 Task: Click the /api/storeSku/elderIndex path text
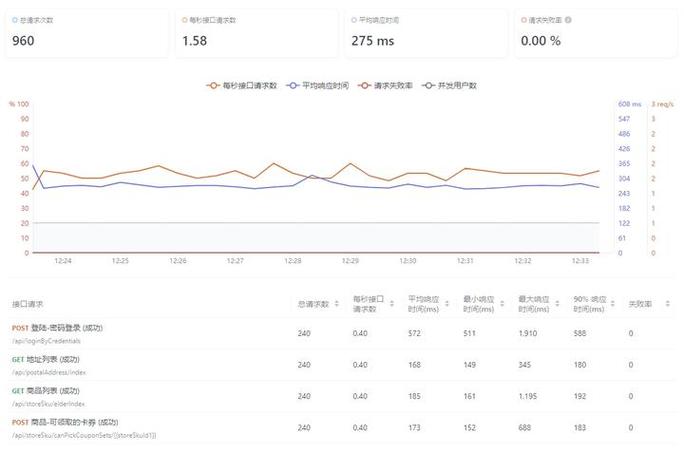[48, 404]
